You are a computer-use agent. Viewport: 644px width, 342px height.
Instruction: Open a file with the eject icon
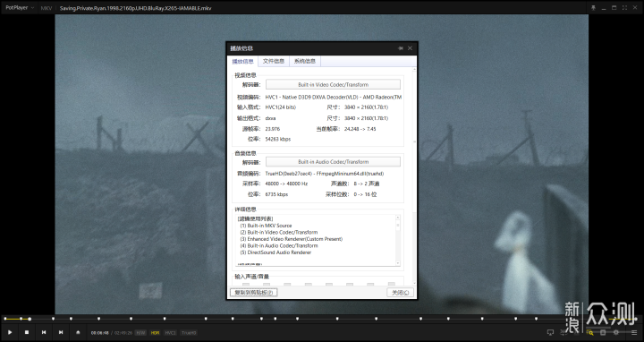[x=78, y=332]
